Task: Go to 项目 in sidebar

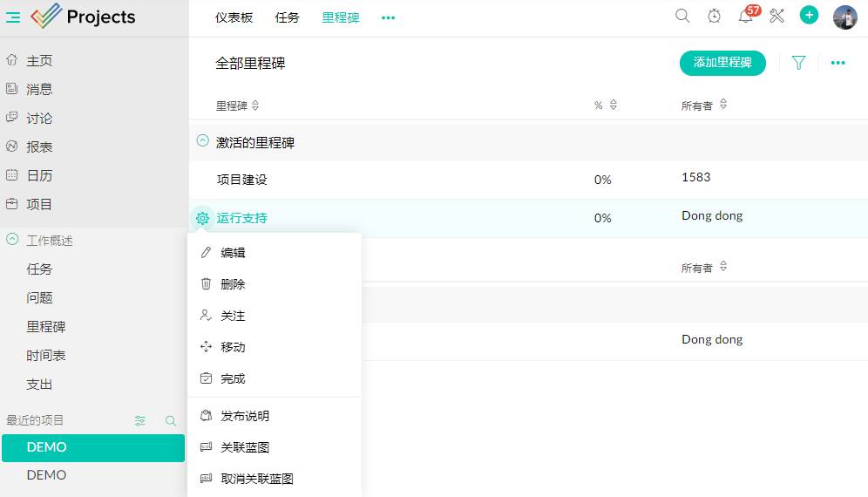Action: (39, 204)
